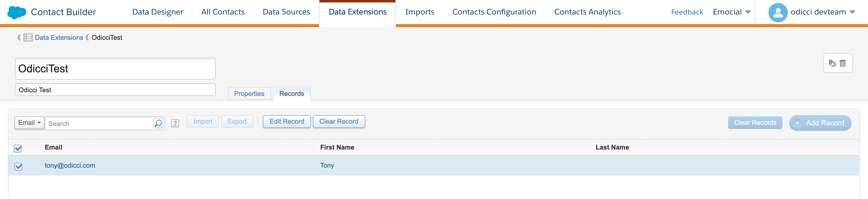This screenshot has width=868, height=199.
Task: Click the Search input field
Action: click(99, 124)
